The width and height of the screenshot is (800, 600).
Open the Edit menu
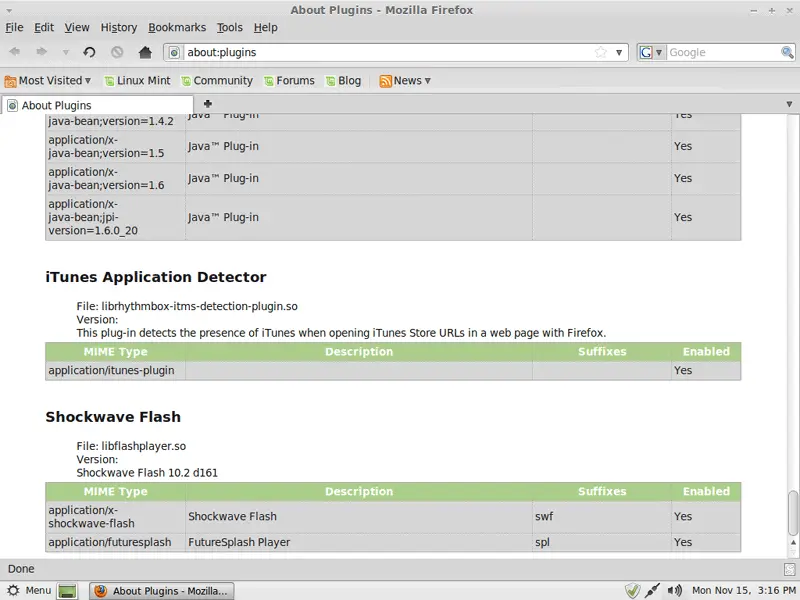[44, 28]
